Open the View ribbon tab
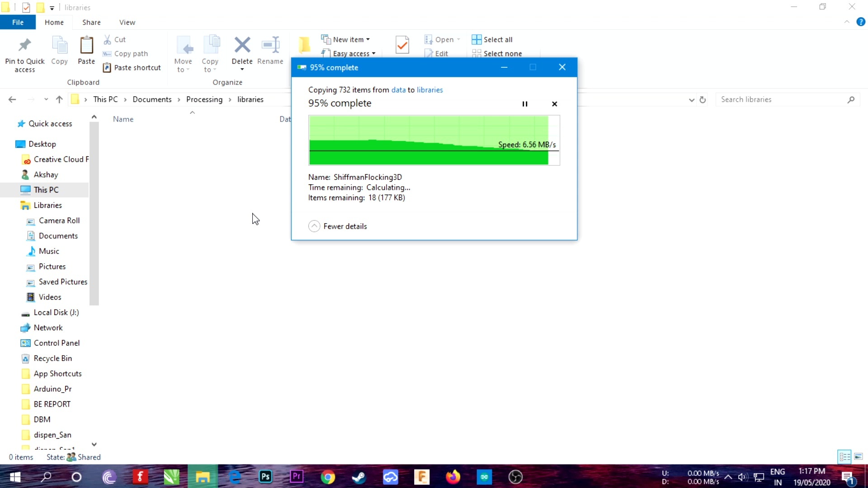The height and width of the screenshot is (488, 868). (x=127, y=22)
